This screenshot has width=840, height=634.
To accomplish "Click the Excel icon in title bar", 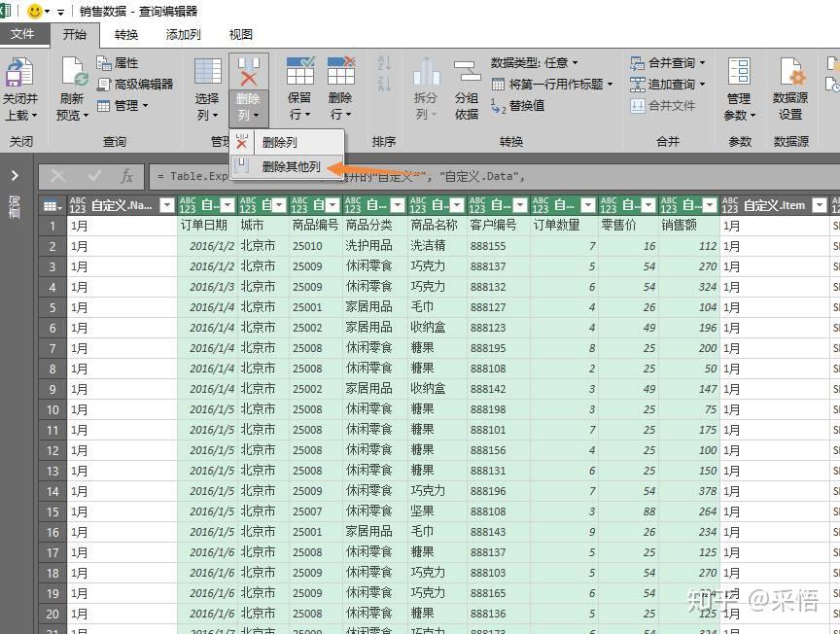I will [x=6, y=11].
